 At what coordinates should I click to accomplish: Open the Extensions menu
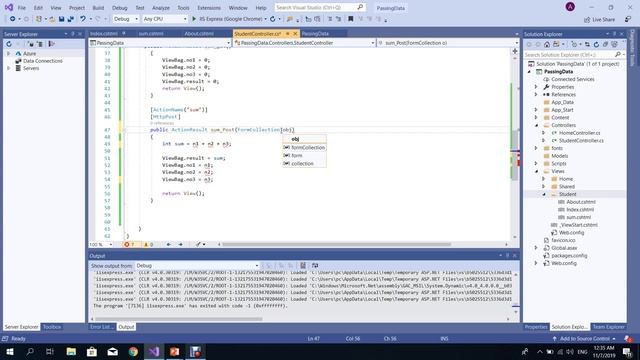pos(209,8)
